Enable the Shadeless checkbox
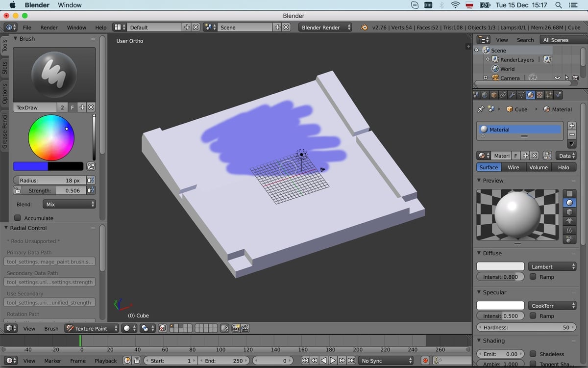The height and width of the screenshot is (368, 588). [x=533, y=354]
